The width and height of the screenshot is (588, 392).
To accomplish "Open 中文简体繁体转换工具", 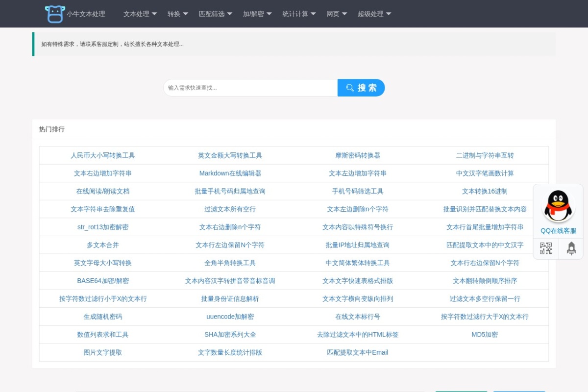I will (358, 263).
